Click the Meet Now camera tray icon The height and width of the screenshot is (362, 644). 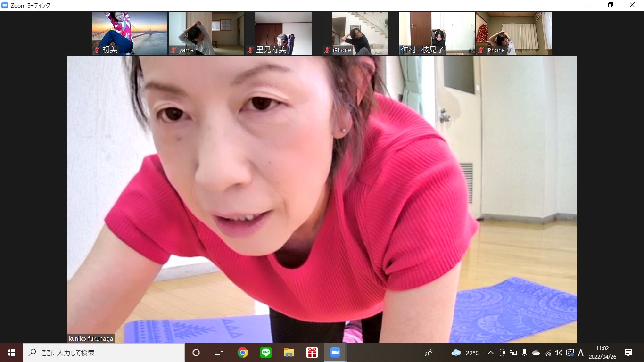coord(502,353)
